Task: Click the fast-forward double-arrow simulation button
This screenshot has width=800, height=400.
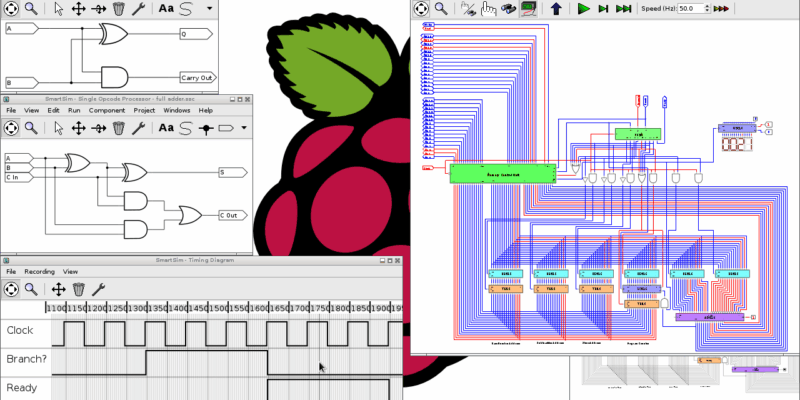Action: tap(623, 8)
